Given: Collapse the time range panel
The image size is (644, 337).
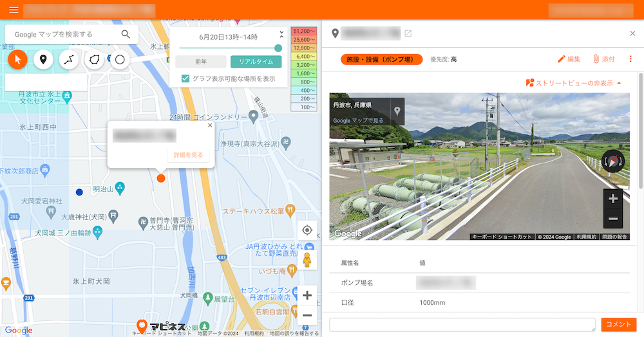Looking at the screenshot, I should pos(281,34).
